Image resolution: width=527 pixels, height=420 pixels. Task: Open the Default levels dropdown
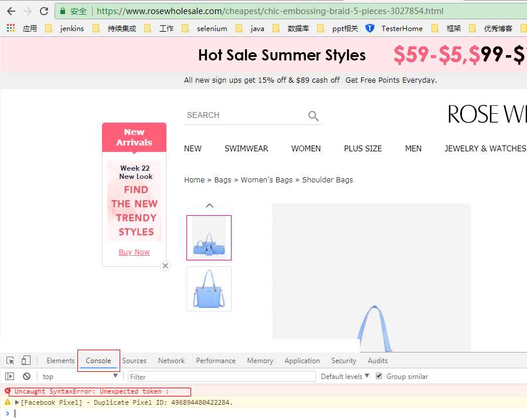click(x=345, y=376)
